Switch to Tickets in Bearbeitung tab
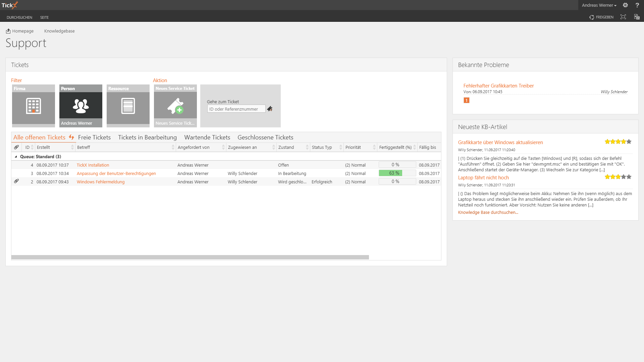The image size is (644, 362). [x=147, y=137]
